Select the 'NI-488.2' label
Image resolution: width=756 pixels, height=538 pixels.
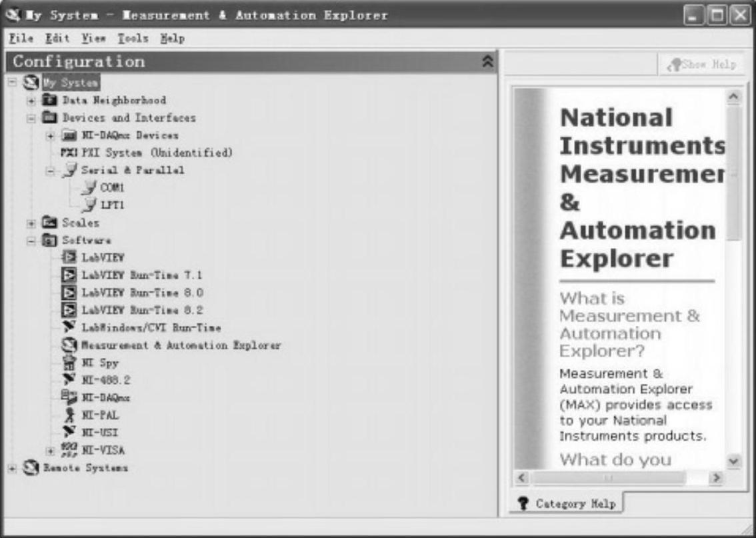coord(105,380)
